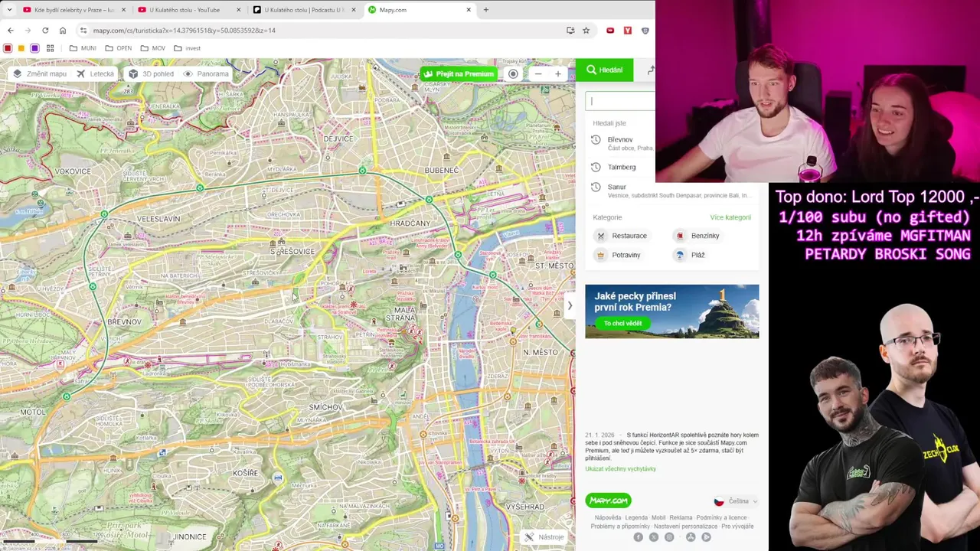
Task: Switch to Letecká aerial view
Action: [x=95, y=73]
